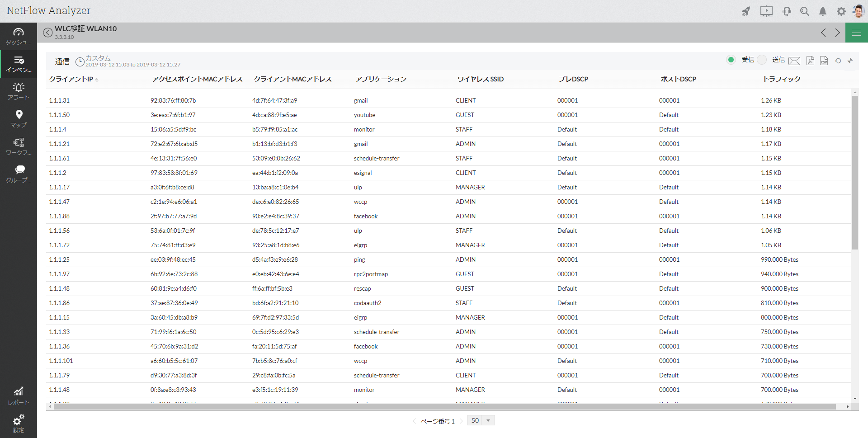Switch to the ダッシュボード sidebar tab
The width and height of the screenshot is (868, 438).
tap(19, 36)
